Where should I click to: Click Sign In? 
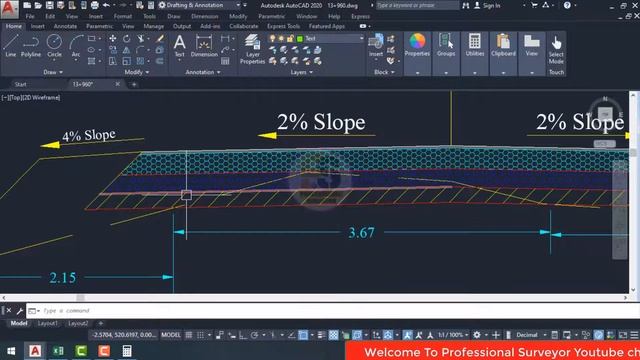[x=491, y=5]
